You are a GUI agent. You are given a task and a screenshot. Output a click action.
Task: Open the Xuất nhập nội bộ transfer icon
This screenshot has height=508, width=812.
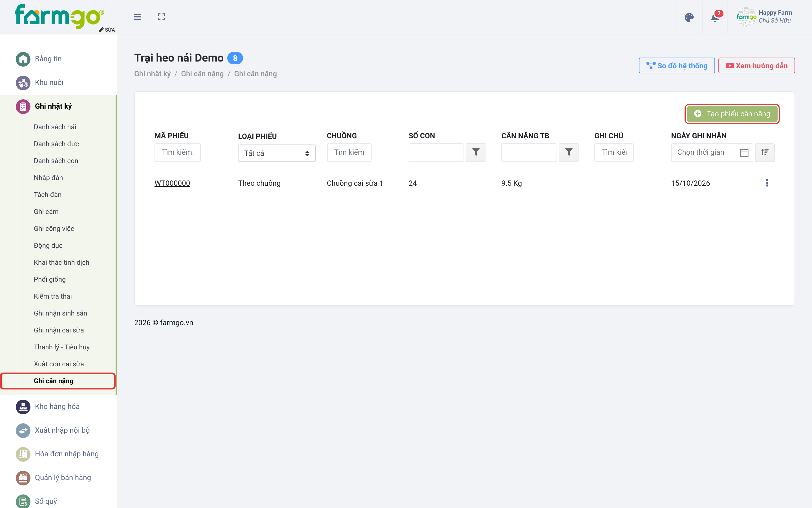pyautogui.click(x=23, y=430)
